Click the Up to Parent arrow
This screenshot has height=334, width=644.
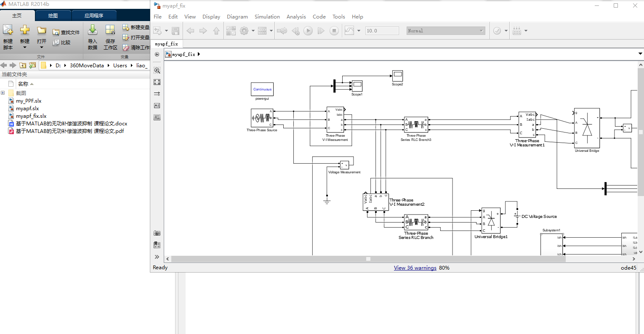216,31
